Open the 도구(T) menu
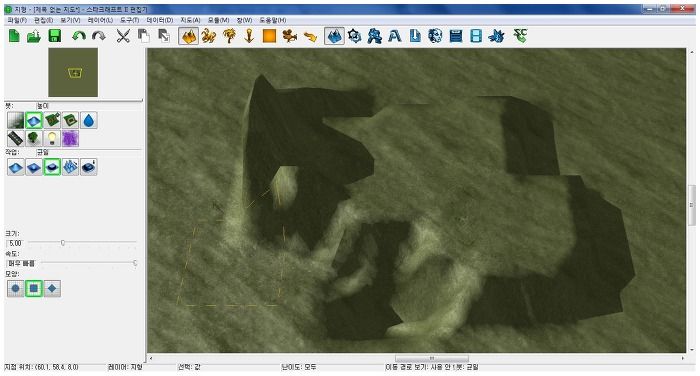The height and width of the screenshot is (376, 700). 129,20
